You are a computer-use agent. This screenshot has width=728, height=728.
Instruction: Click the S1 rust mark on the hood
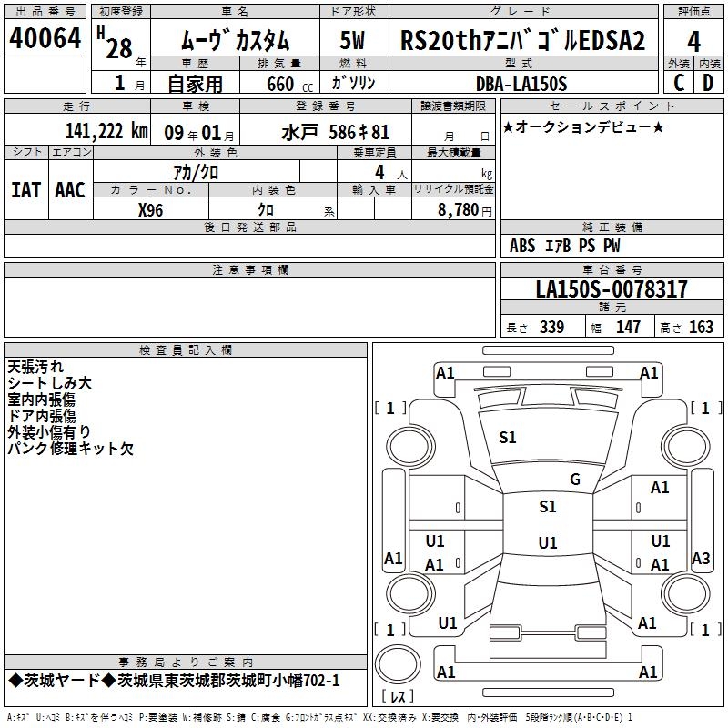pos(508,438)
